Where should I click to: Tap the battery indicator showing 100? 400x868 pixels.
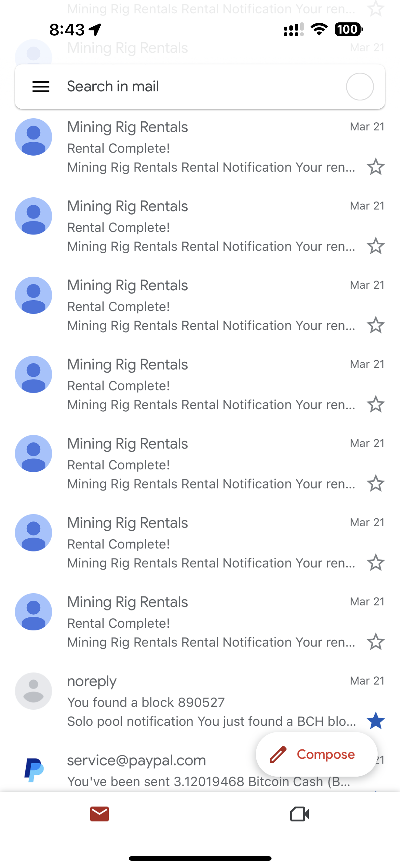348,30
